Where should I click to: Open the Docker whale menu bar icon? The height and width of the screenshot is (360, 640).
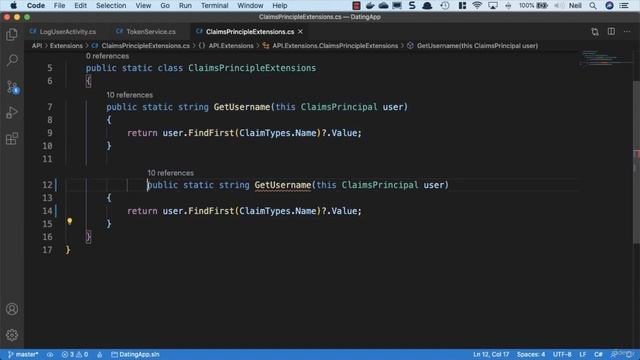point(370,5)
